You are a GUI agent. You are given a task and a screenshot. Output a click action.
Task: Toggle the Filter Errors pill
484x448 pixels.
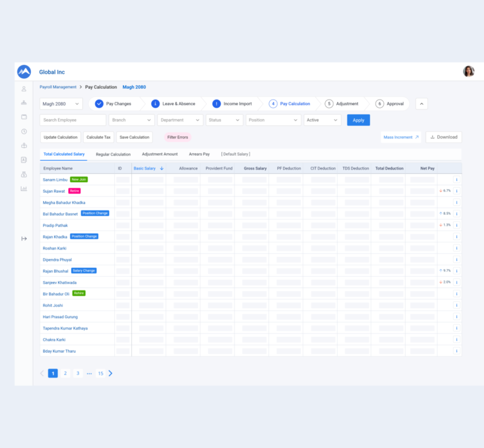[x=178, y=137]
